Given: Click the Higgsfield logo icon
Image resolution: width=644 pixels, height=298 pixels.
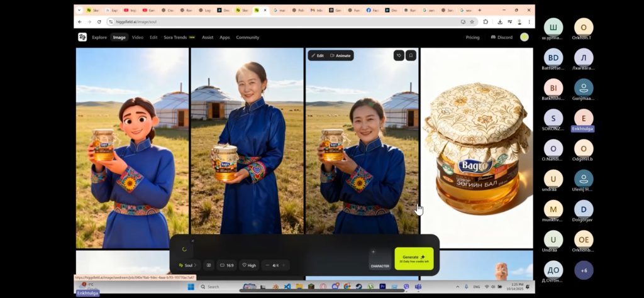Looking at the screenshot, I should coord(82,37).
